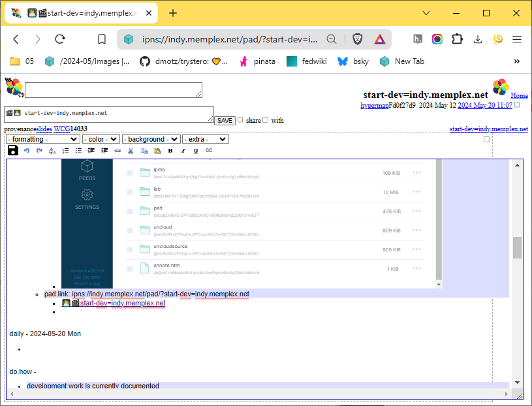Toggle bold formatting
The image size is (532, 406).
170,151
